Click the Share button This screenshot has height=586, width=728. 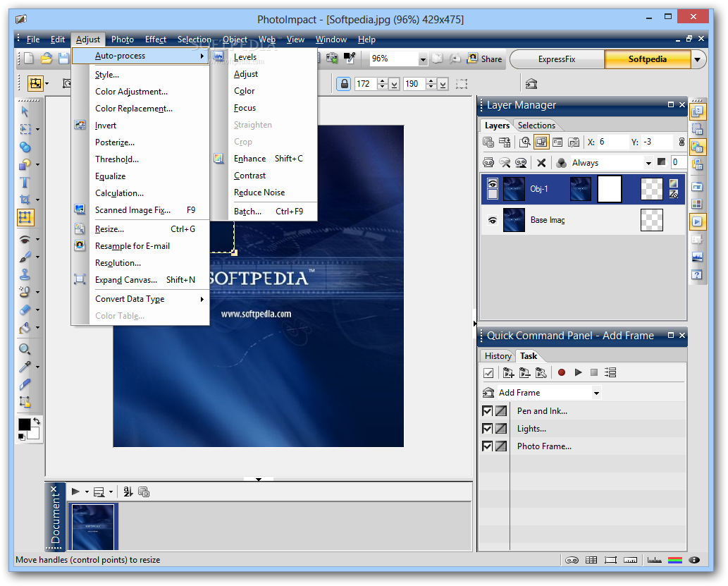(x=485, y=59)
